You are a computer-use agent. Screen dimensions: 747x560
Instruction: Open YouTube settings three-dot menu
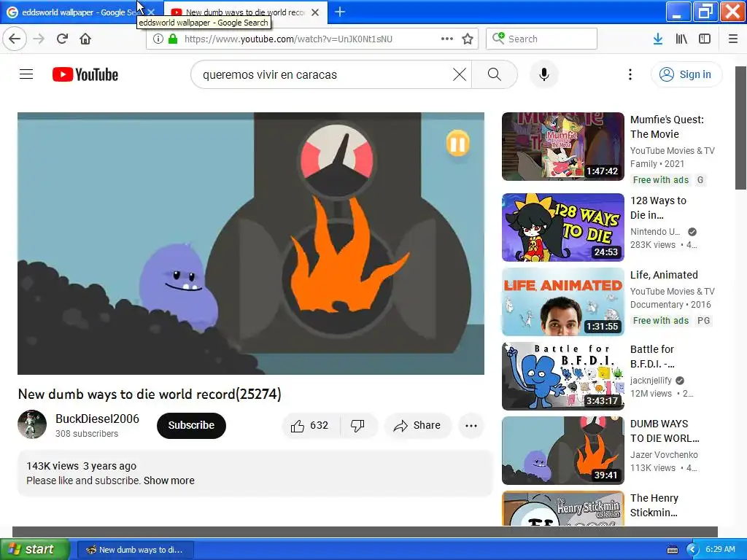click(x=630, y=74)
